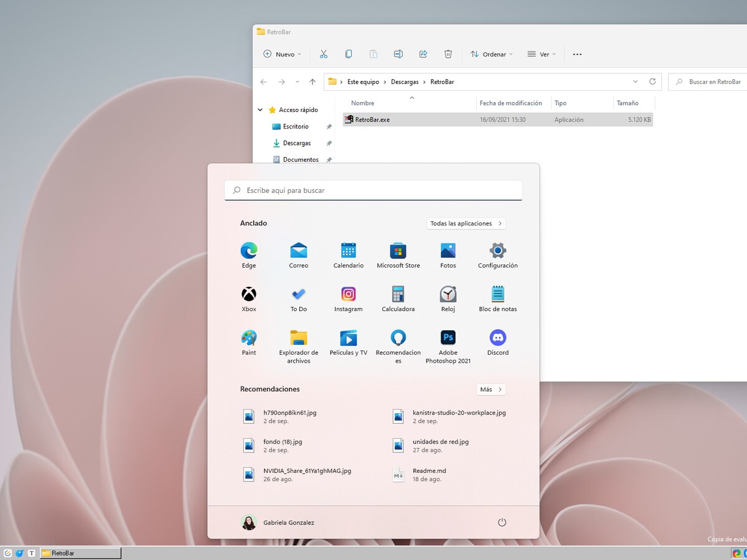This screenshot has height=560, width=747.
Task: Collapse the Acceso rápido tree node
Action: click(260, 110)
